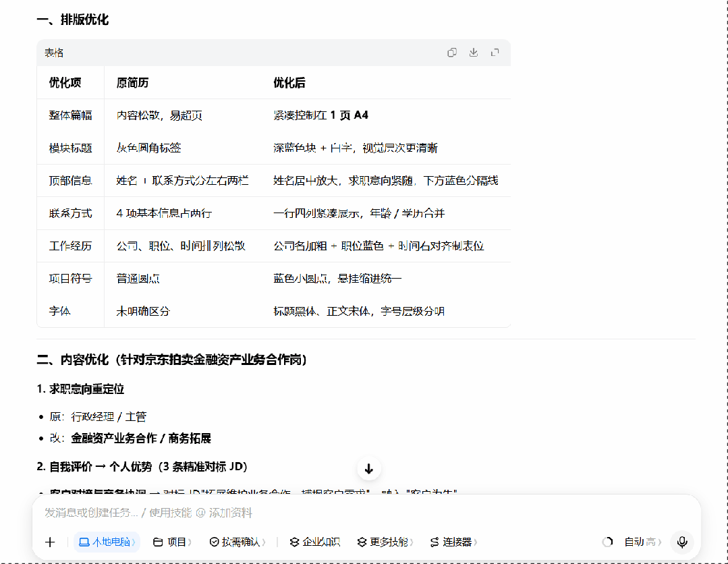The width and height of the screenshot is (728, 564).
Task: Select the 模块标题 row cell
Action: [71, 148]
